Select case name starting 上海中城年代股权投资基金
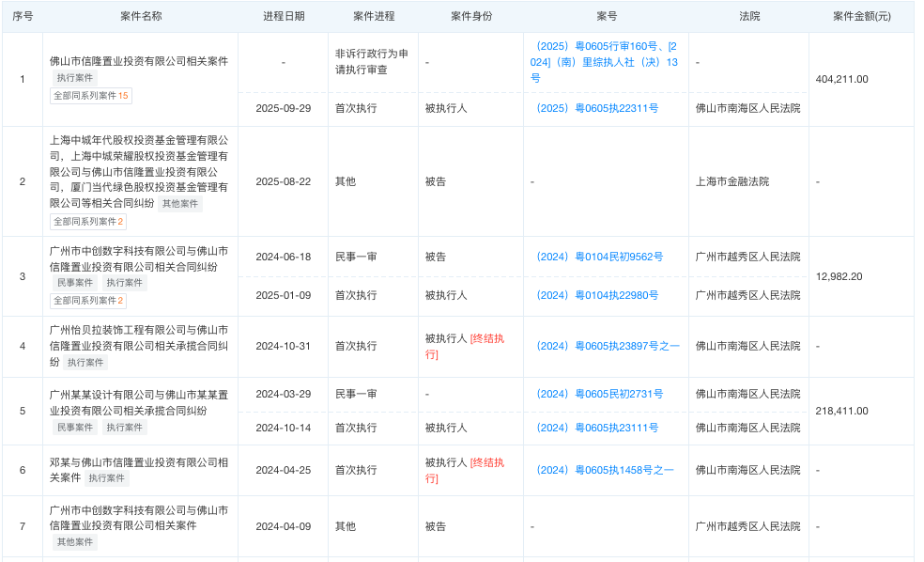 coord(139,172)
